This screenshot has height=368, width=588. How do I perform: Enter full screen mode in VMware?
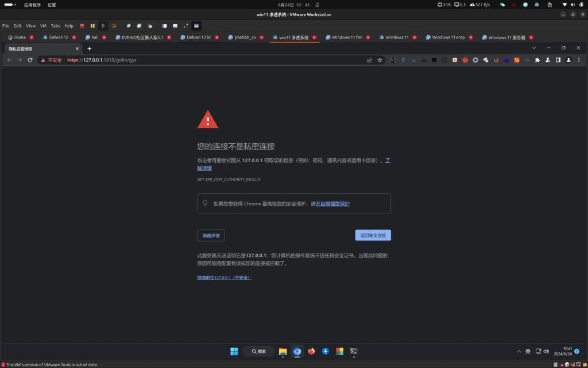[185, 25]
